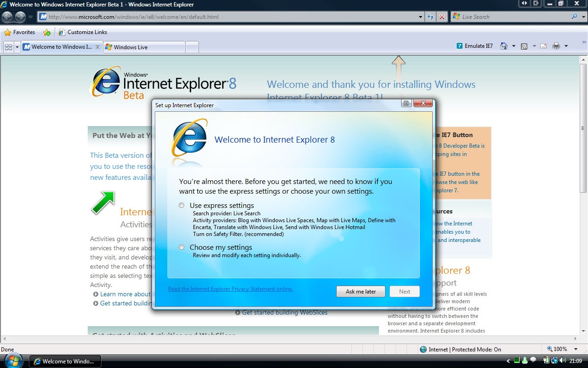Screen dimensions: 588x368
Task: Open the Windows Start orb
Action: 13,360
